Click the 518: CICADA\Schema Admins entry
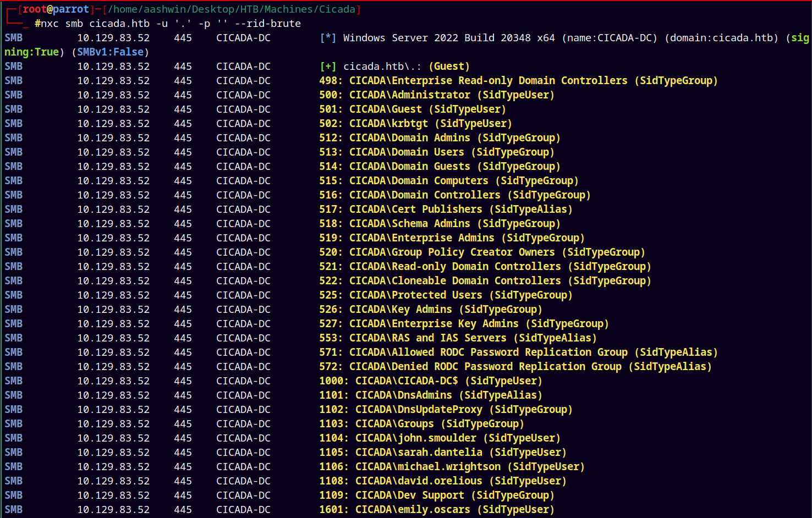 pos(440,224)
